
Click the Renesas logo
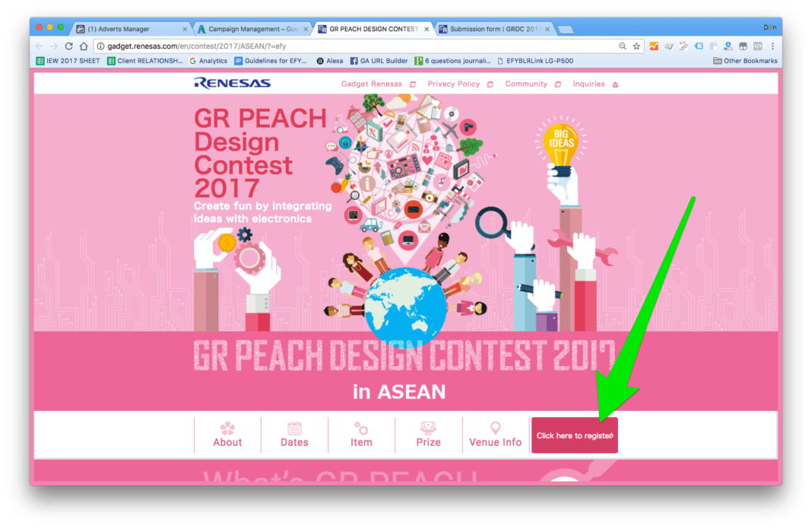coord(232,83)
